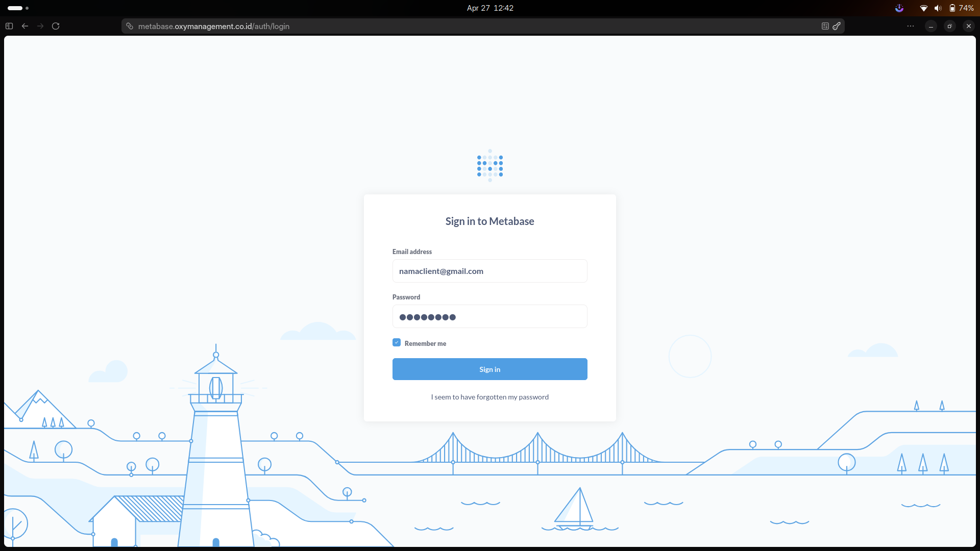Click the purple tray app icon
The width and height of the screenshot is (980, 551).
[899, 8]
